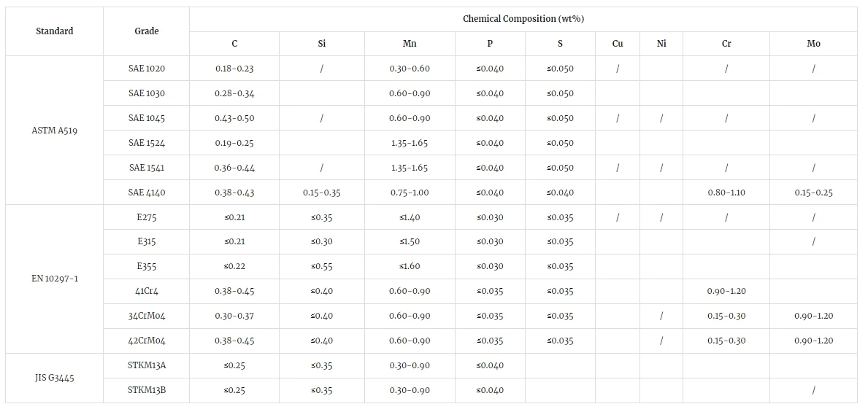
Task: Click the ≤0.55 Si value for E355
Action: coord(322,267)
